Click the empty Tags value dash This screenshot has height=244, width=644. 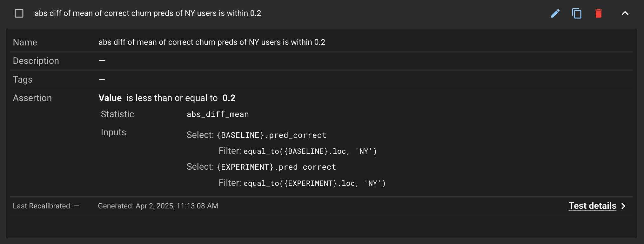[x=102, y=79]
